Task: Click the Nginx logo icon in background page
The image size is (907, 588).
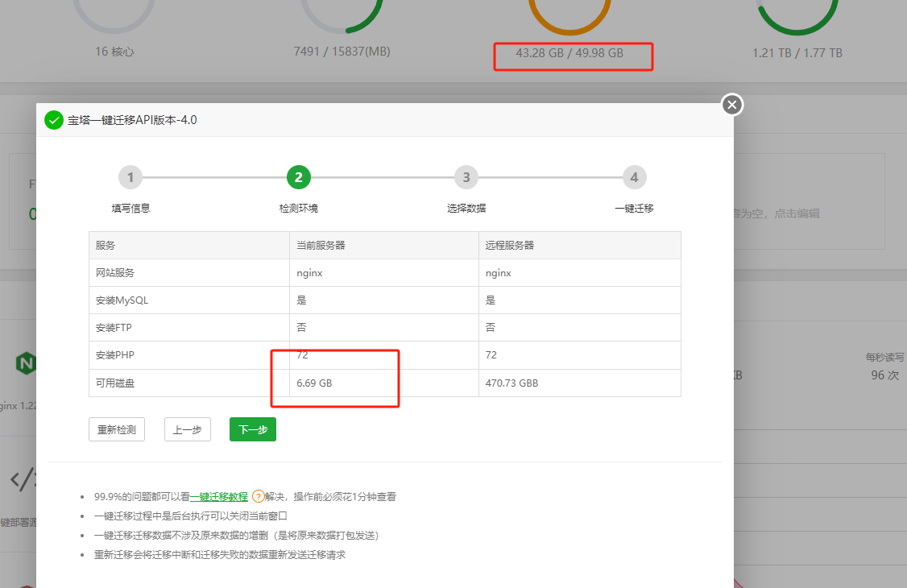Action: (26, 363)
